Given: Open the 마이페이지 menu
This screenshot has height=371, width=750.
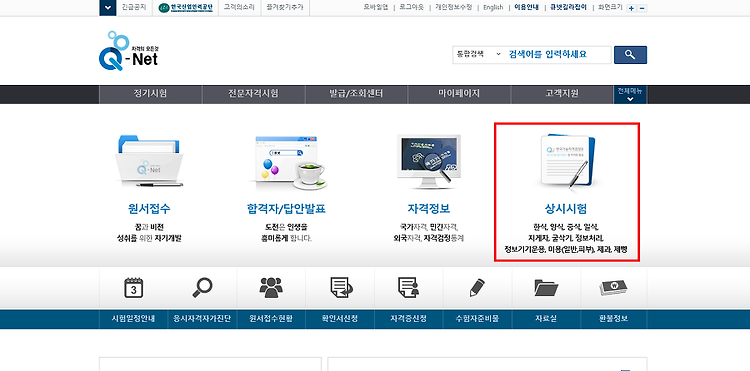Looking at the screenshot, I should click(x=459, y=94).
